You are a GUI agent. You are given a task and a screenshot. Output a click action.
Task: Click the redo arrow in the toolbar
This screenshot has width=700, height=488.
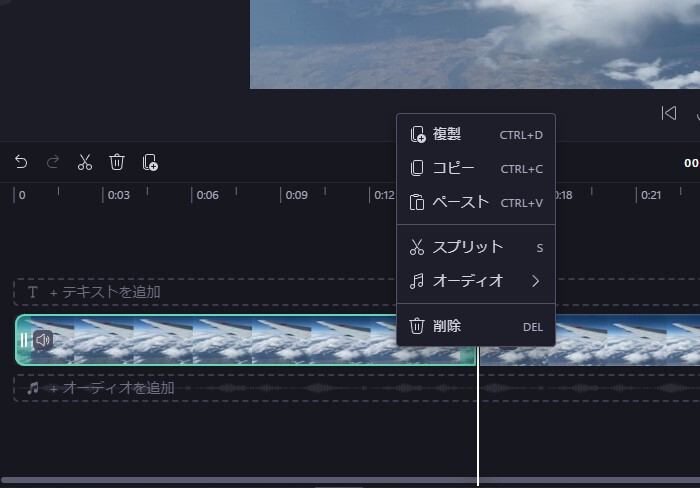pyautogui.click(x=53, y=162)
